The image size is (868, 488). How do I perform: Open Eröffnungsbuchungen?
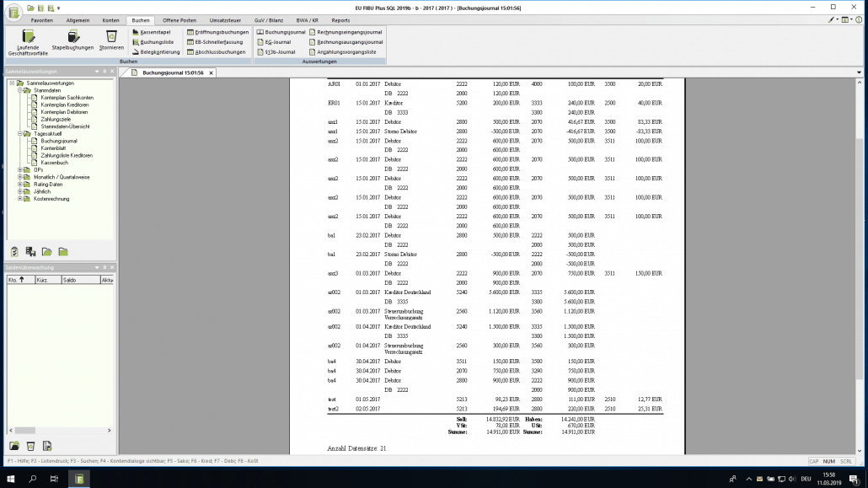click(217, 32)
